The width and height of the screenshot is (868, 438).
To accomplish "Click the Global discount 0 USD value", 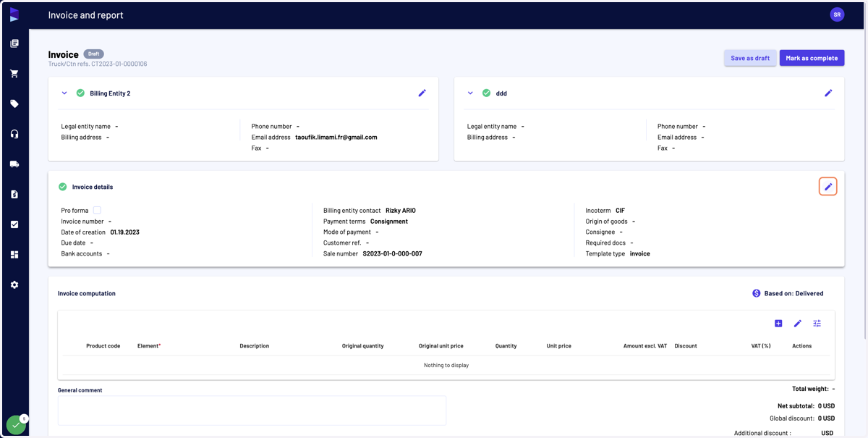I will 826,418.
